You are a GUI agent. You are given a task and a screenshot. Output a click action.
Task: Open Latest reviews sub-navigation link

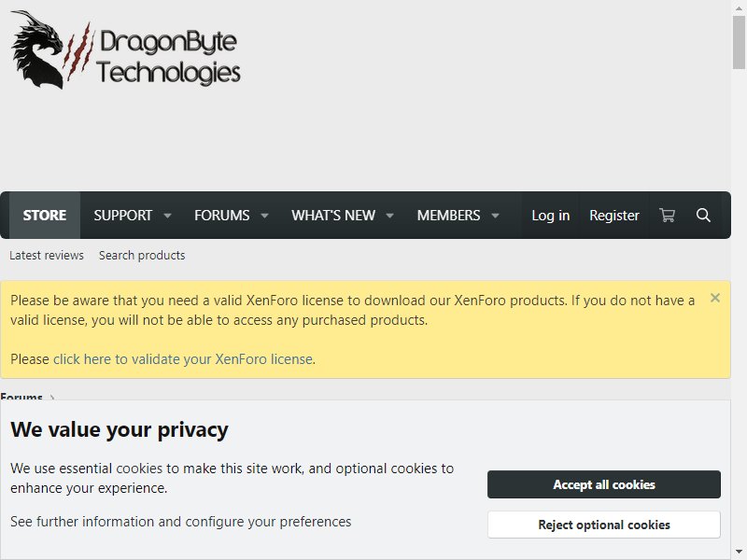(47, 255)
